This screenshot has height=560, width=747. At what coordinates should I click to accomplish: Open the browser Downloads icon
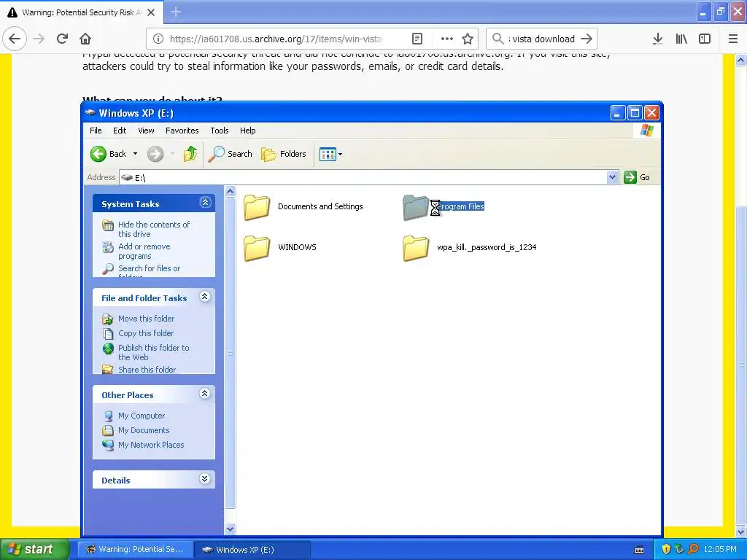pos(658,39)
